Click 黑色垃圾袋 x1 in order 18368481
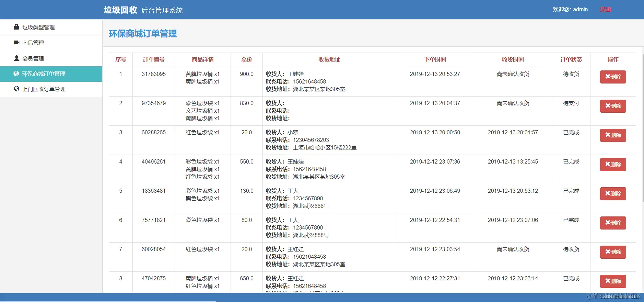 click(x=202, y=199)
